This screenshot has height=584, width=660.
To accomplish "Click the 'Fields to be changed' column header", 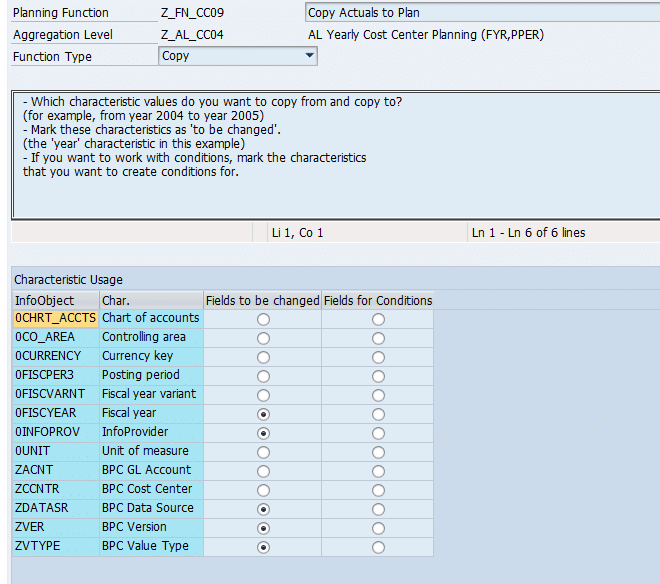I will tap(262, 300).
